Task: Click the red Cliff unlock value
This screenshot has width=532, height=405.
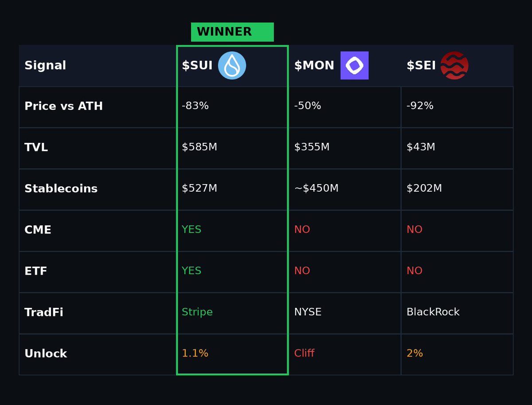Action: [x=304, y=354]
